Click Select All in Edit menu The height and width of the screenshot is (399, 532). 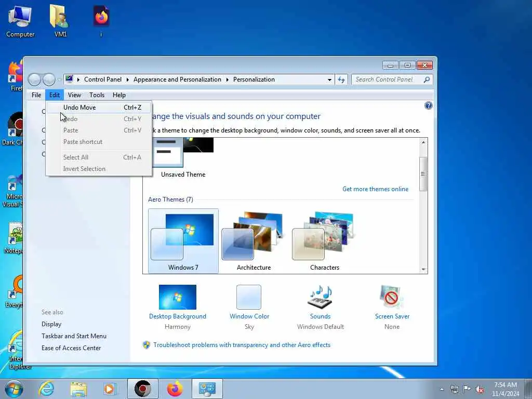[x=99, y=157]
